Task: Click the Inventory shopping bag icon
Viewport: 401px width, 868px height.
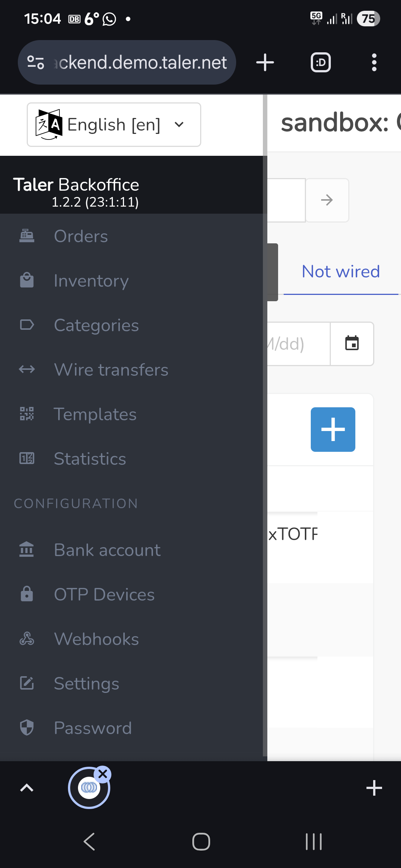Action: point(27,280)
